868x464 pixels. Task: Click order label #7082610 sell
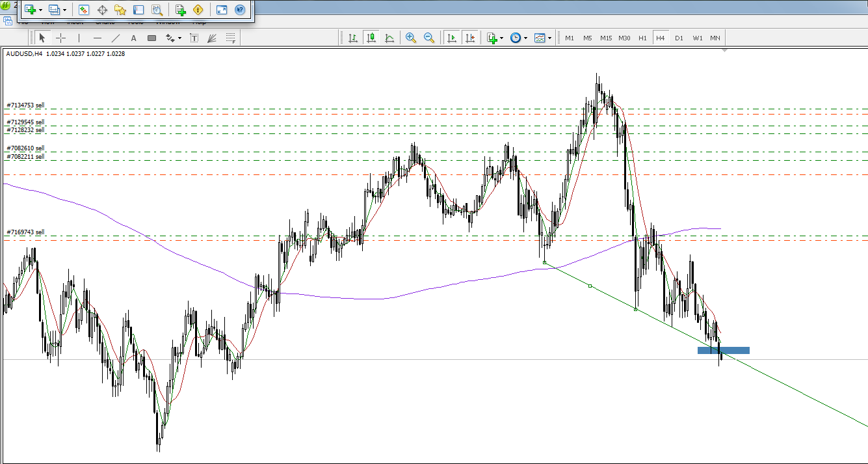[x=25, y=148]
